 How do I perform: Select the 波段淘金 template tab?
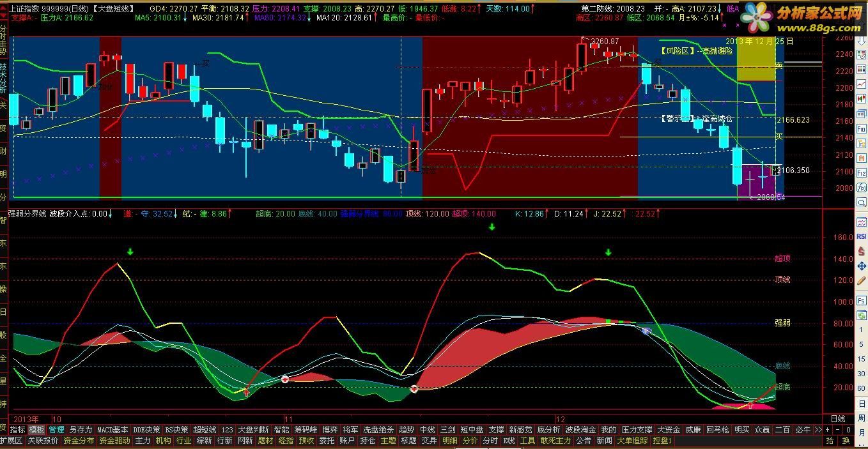(x=580, y=430)
